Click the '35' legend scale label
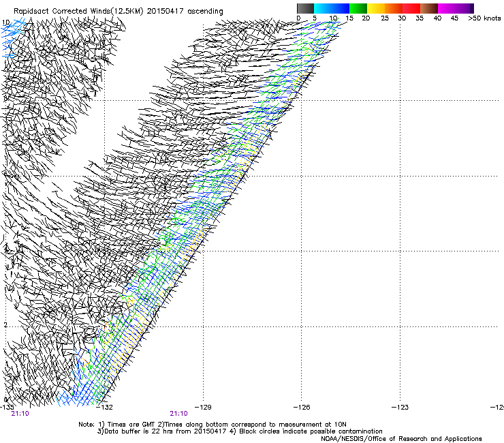Screen dimensions: 504x443 pyautogui.click(x=420, y=18)
